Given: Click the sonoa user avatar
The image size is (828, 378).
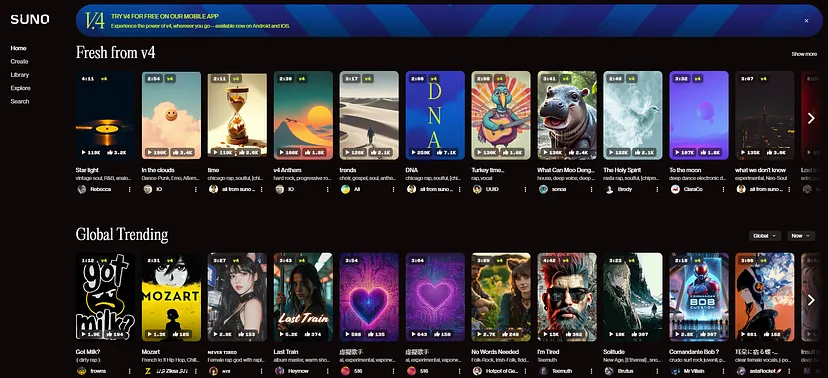Looking at the screenshot, I should coord(543,189).
